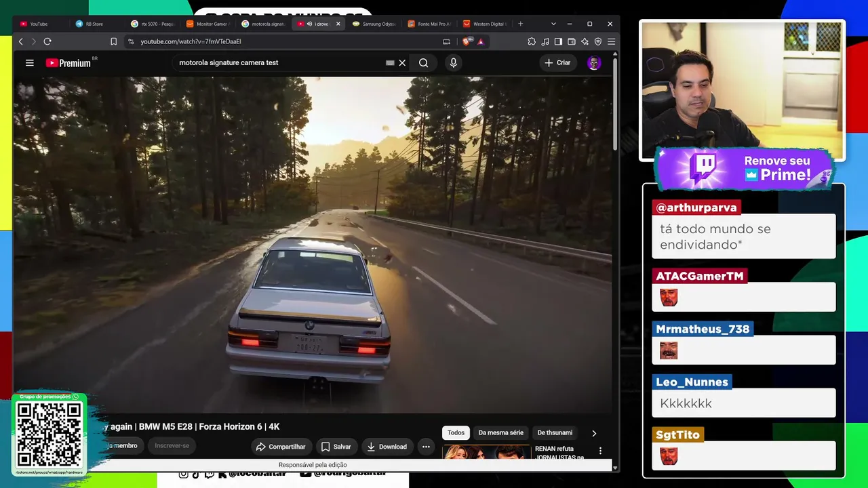This screenshot has height=488, width=868.
Task: Click the SgtTito chat username
Action: tap(677, 434)
